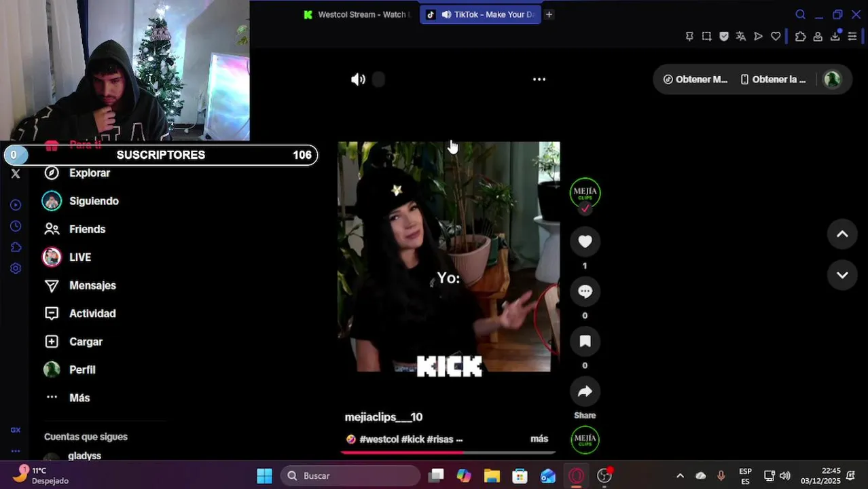Open OBS Studio from the taskbar

tap(604, 476)
